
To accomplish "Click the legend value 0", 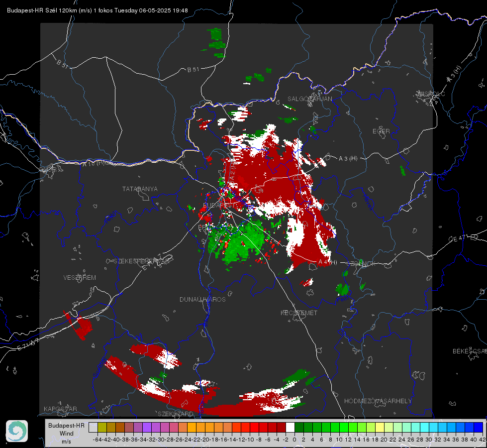I will 294,440.
